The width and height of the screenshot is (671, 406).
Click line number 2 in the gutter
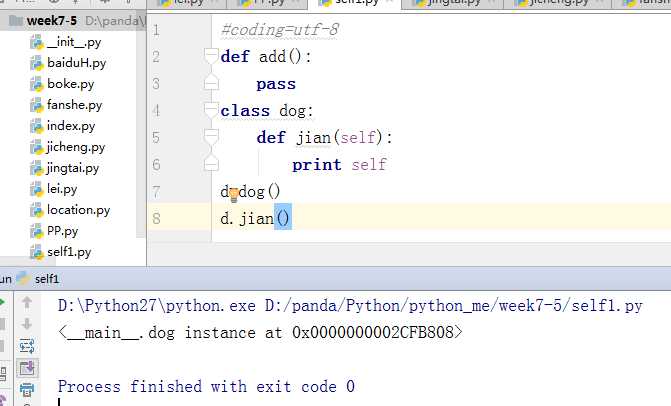click(x=156, y=57)
